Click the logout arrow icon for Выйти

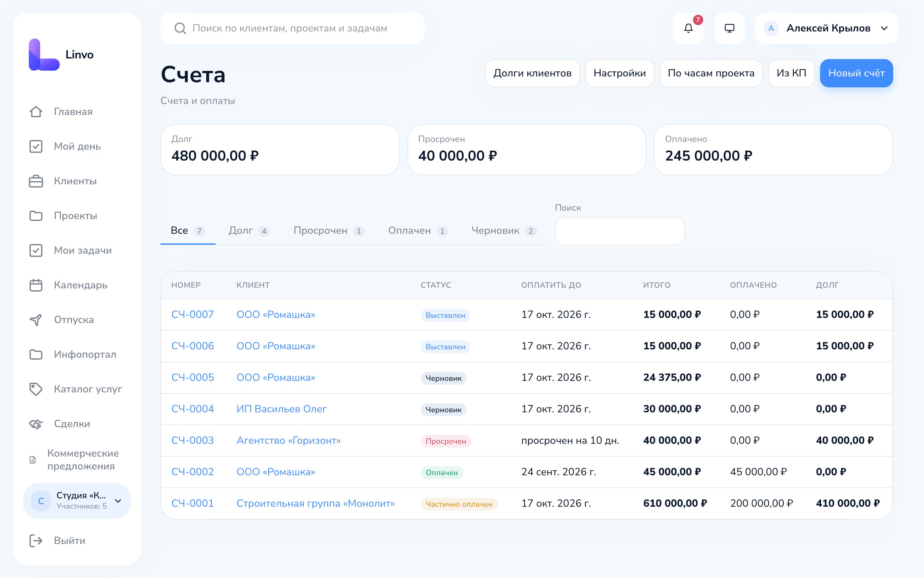click(36, 540)
